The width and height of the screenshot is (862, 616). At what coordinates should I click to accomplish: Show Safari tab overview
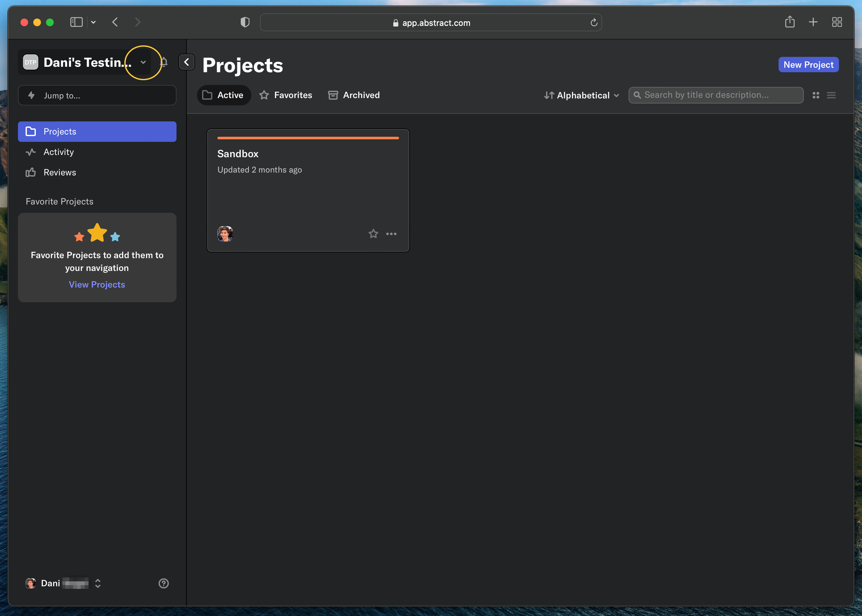837,22
